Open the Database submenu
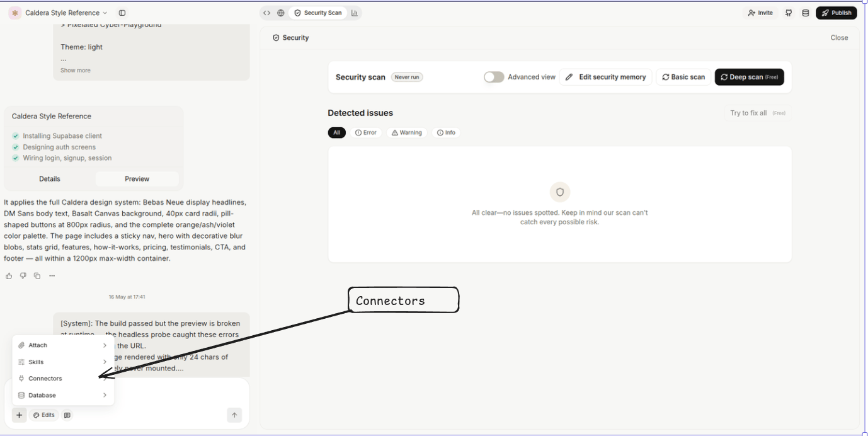The image size is (868, 436). (63, 396)
